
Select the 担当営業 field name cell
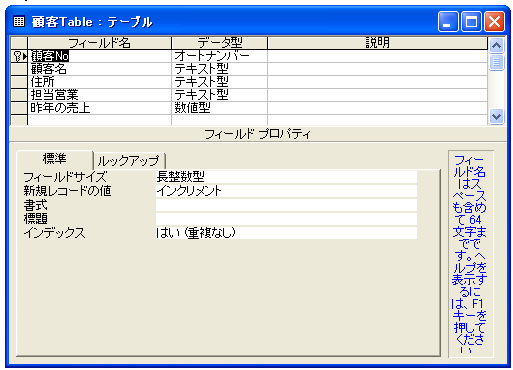(x=99, y=95)
